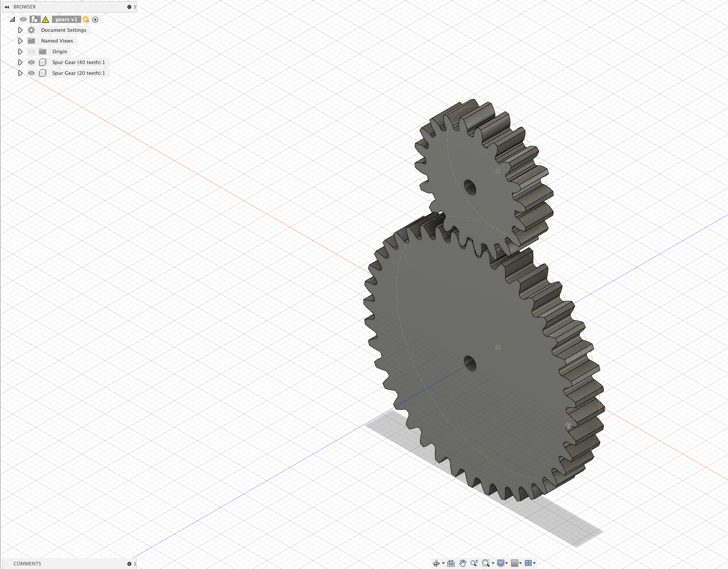
Task: Hide the Spur Gear (40 teeth):1 component
Action: coord(31,62)
